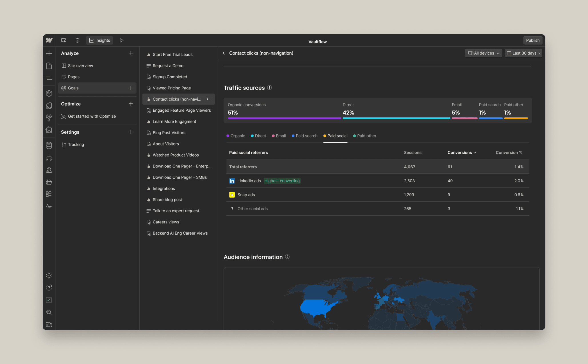Click the Snap ads referrer row
This screenshot has height=364, width=588.
(378, 195)
